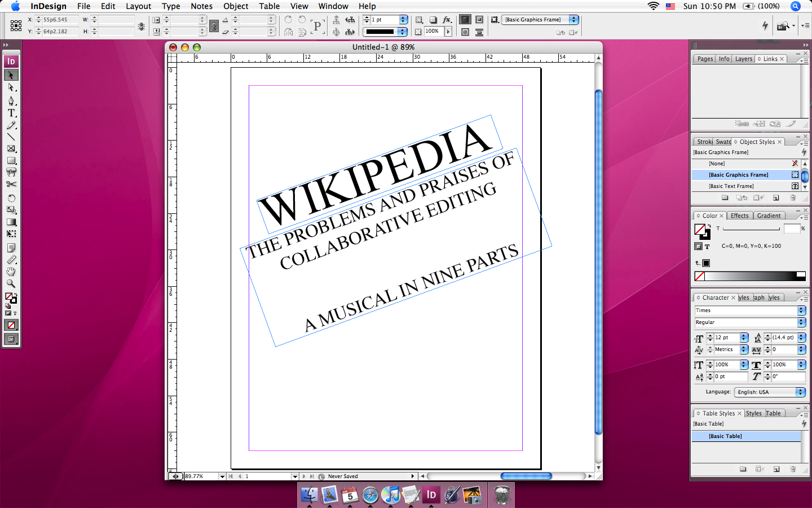Open the Layout menu
This screenshot has width=812, height=508.
[x=138, y=6]
